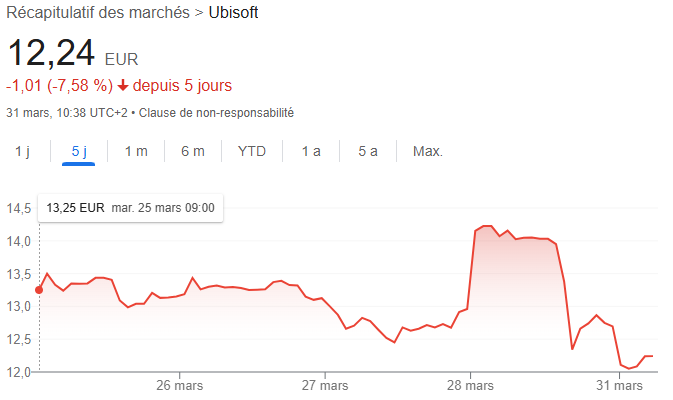Image resolution: width=673 pixels, height=400 pixels.
Task: Switch to the 1 j time range
Action: (23, 151)
